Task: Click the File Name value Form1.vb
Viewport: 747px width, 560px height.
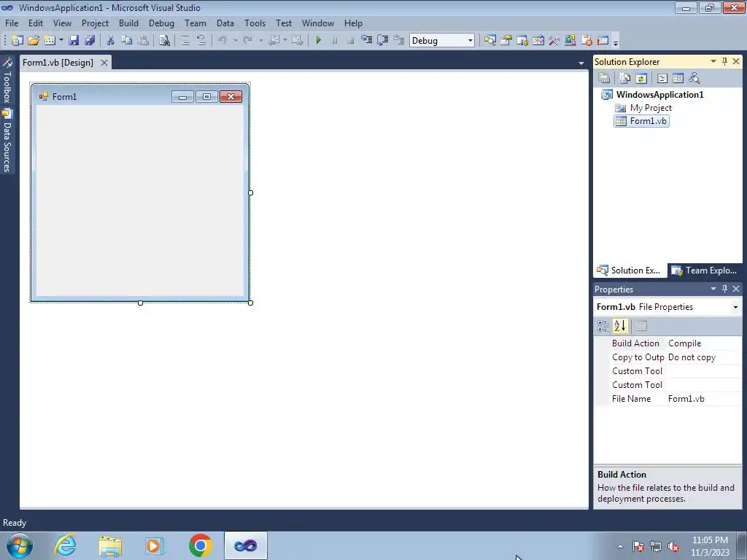Action: (x=686, y=399)
